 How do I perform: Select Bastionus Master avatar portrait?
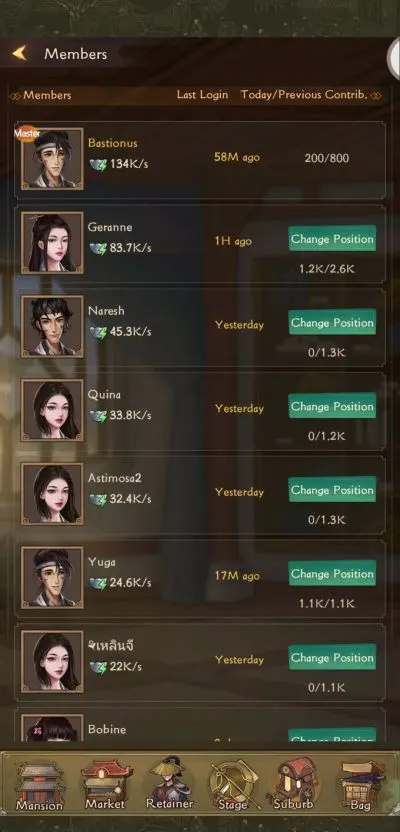(52, 159)
